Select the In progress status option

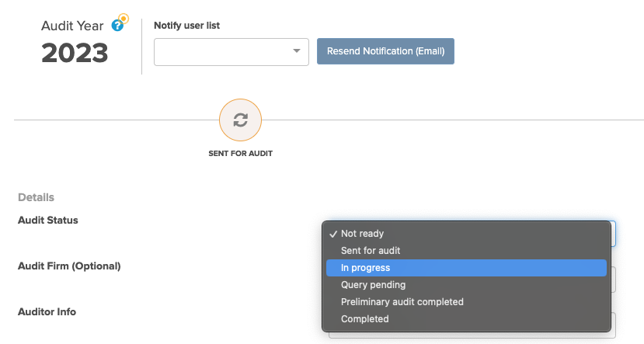pyautogui.click(x=466, y=268)
